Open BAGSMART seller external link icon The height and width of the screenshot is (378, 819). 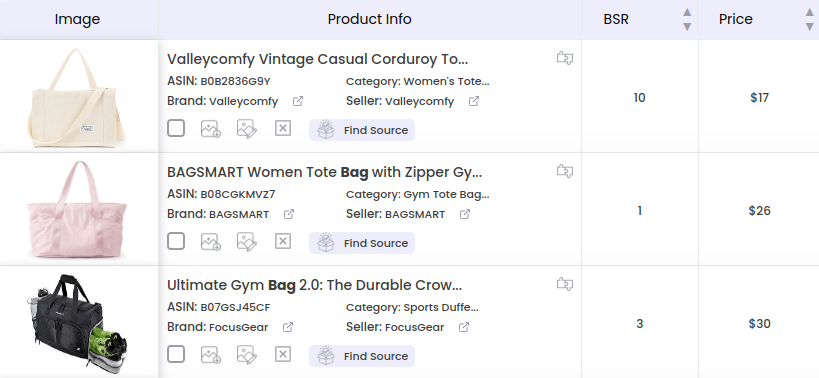(465, 214)
